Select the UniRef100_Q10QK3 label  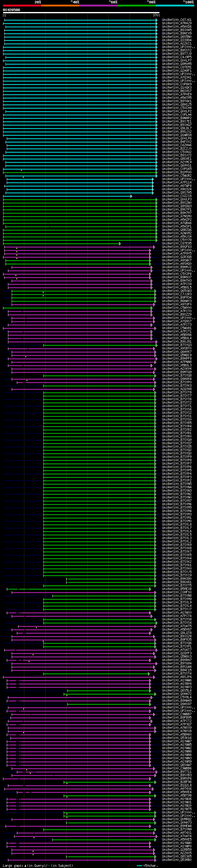pos(177,88)
